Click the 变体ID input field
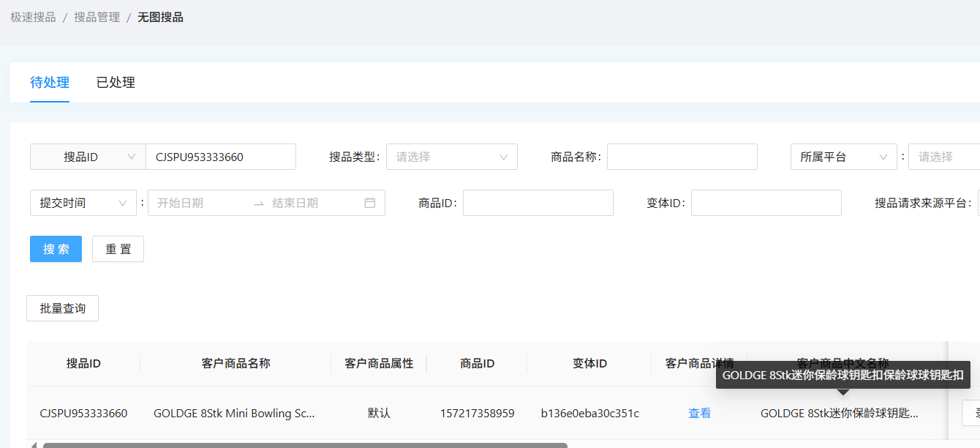The height and width of the screenshot is (448, 980). (x=766, y=203)
